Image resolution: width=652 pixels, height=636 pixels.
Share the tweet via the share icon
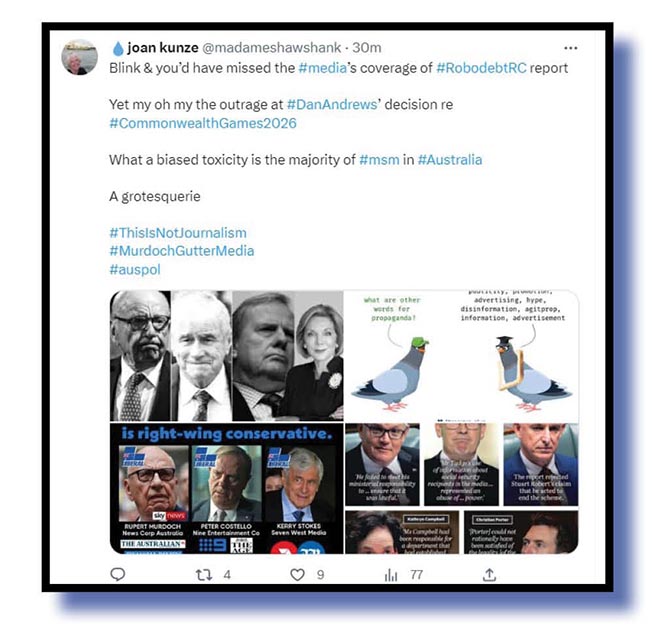pyautogui.click(x=489, y=575)
